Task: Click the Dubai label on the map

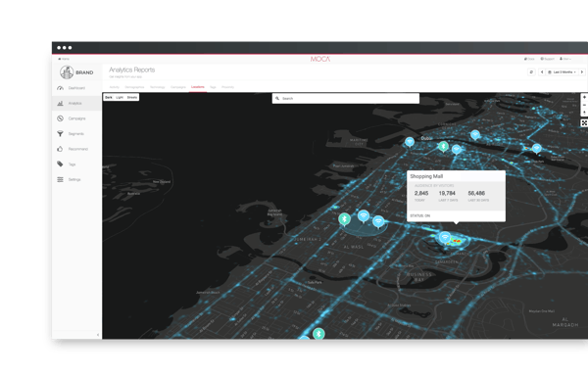Action: pyautogui.click(x=426, y=138)
